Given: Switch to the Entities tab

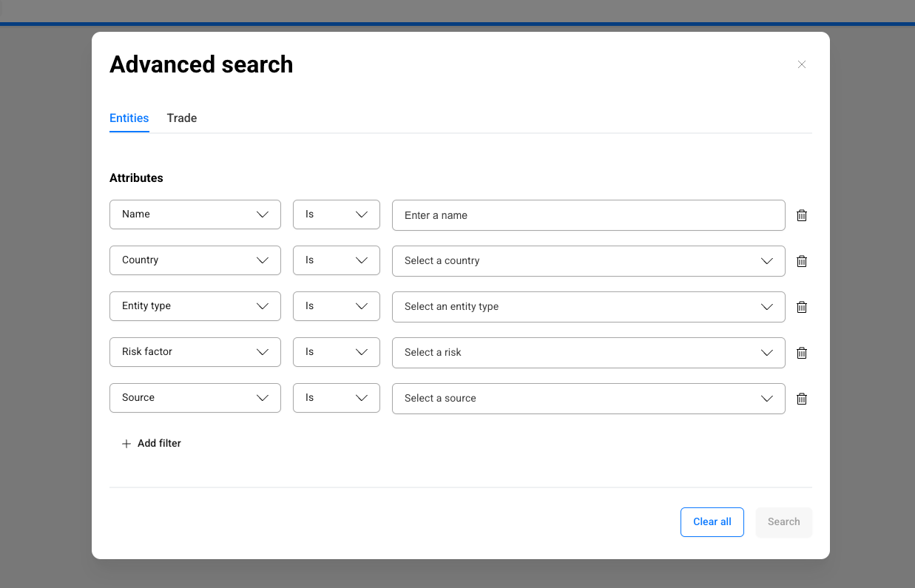Looking at the screenshot, I should click(129, 118).
